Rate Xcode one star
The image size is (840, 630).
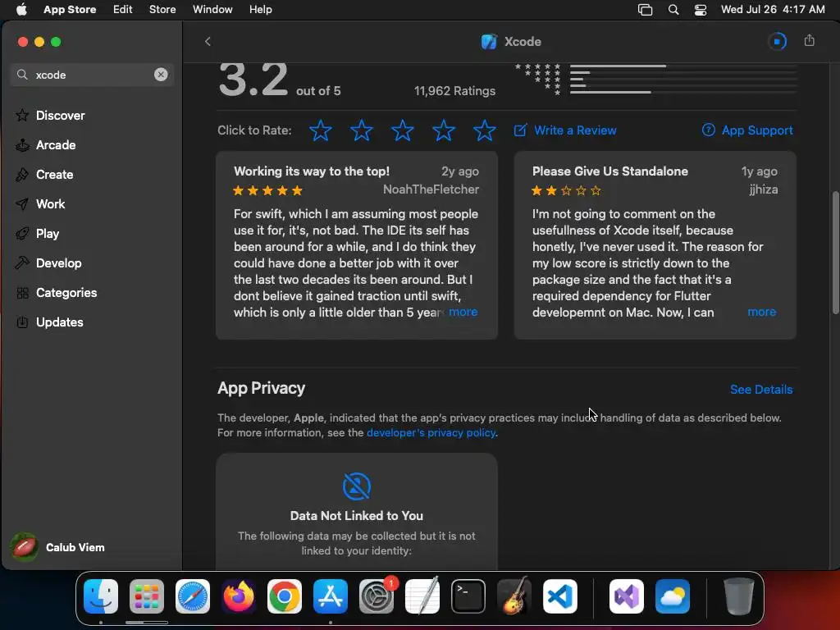[321, 130]
